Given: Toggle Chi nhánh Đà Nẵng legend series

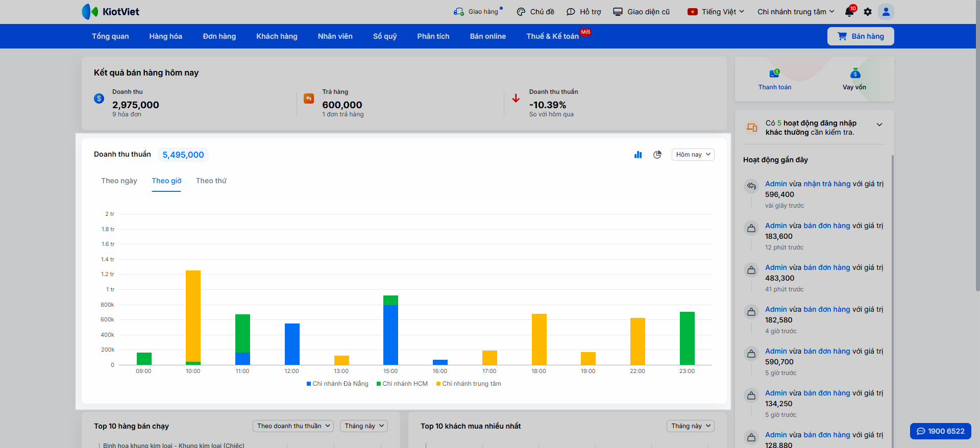Looking at the screenshot, I should [x=337, y=384].
